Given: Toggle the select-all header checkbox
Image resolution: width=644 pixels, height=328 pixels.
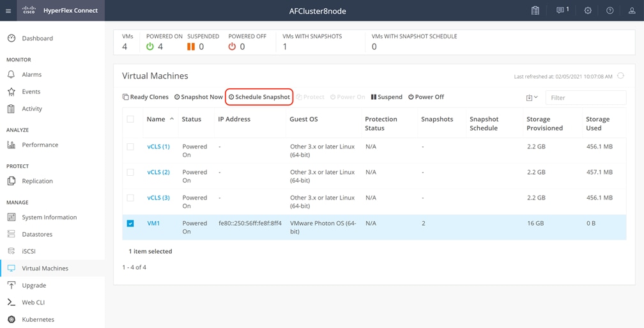Looking at the screenshot, I should coord(130,119).
